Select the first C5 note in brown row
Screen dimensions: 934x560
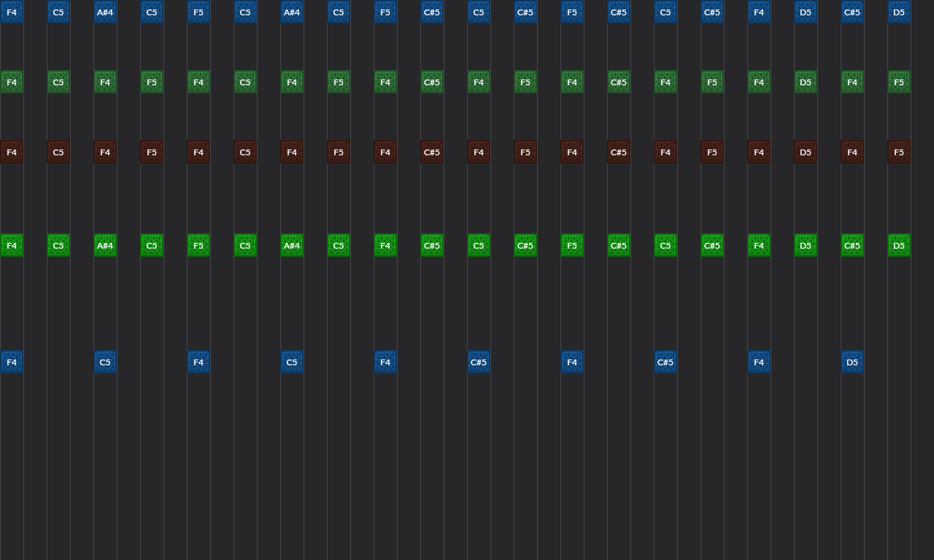pos(58,152)
